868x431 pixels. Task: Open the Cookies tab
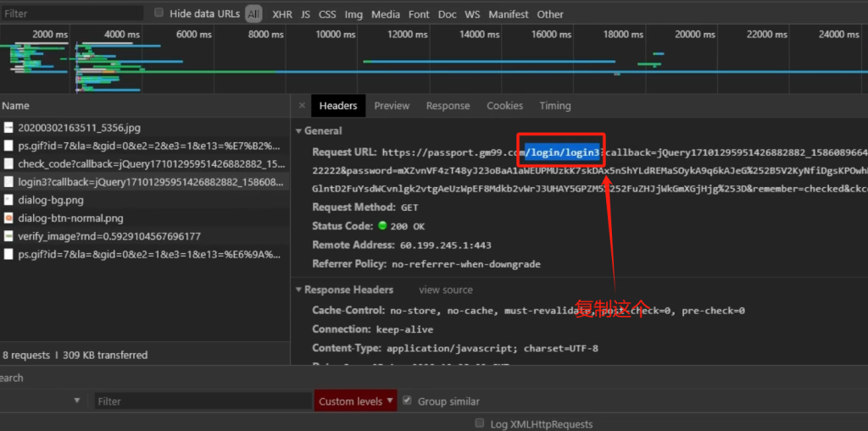pos(505,106)
